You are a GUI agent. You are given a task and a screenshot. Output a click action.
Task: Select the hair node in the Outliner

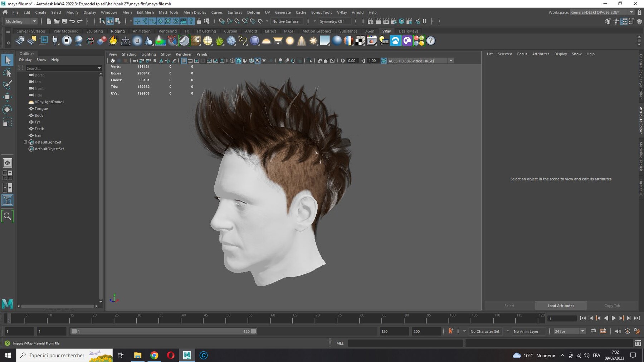click(x=38, y=135)
